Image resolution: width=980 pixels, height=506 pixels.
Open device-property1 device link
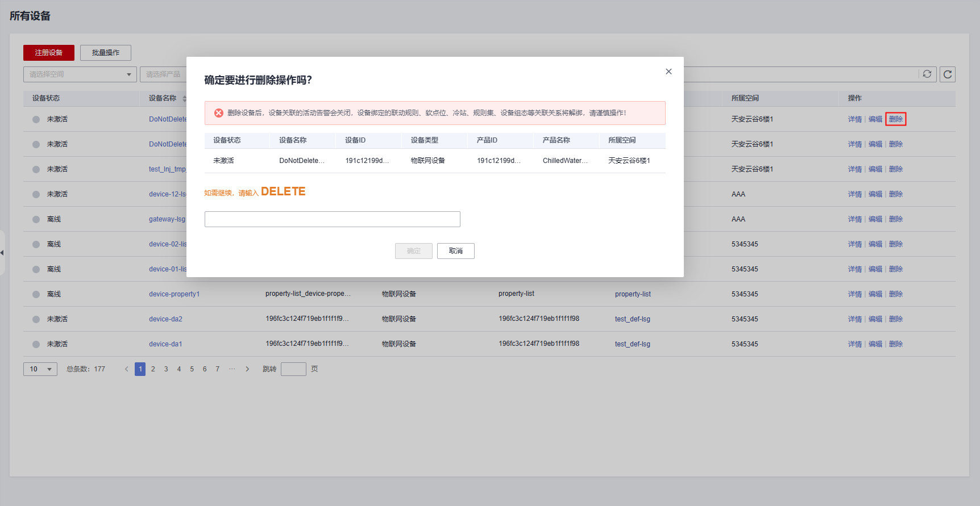point(175,294)
